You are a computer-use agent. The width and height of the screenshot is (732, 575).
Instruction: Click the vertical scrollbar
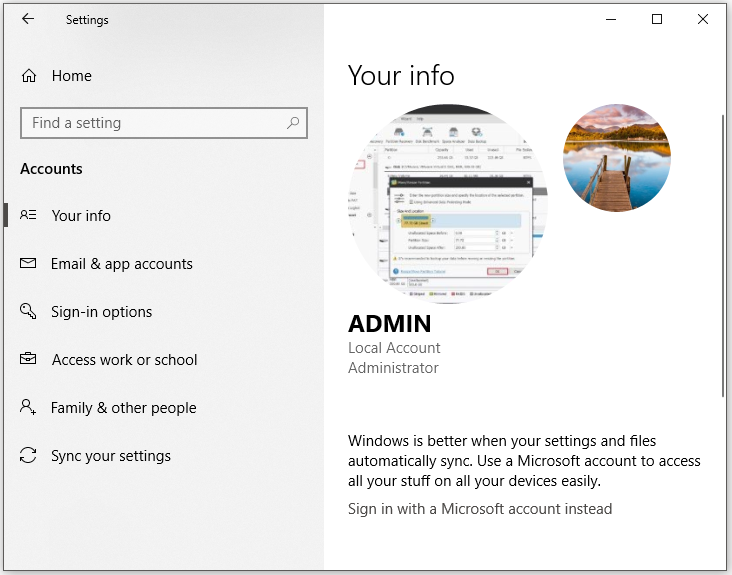click(723, 256)
